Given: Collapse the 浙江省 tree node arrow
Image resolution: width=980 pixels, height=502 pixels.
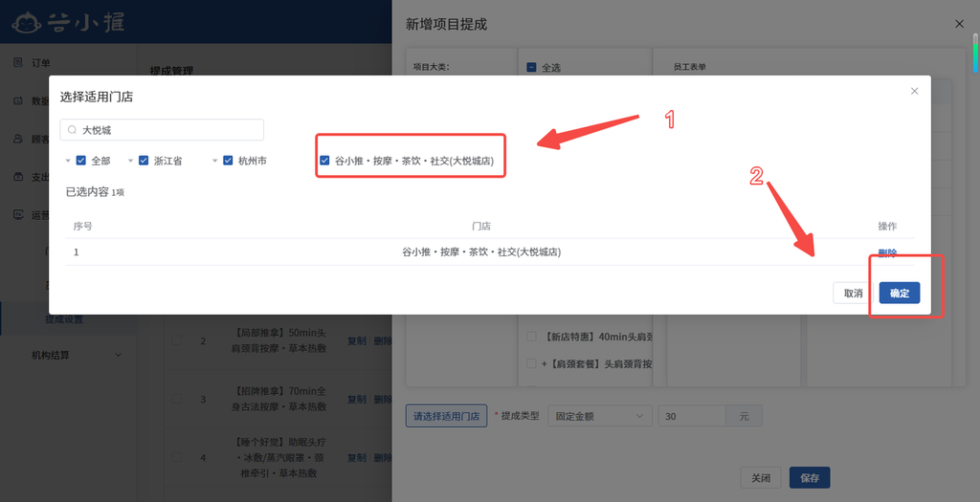Looking at the screenshot, I should click(130, 161).
